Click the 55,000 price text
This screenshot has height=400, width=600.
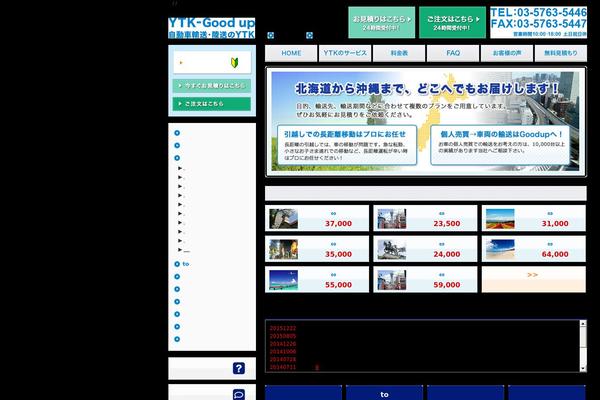338,285
